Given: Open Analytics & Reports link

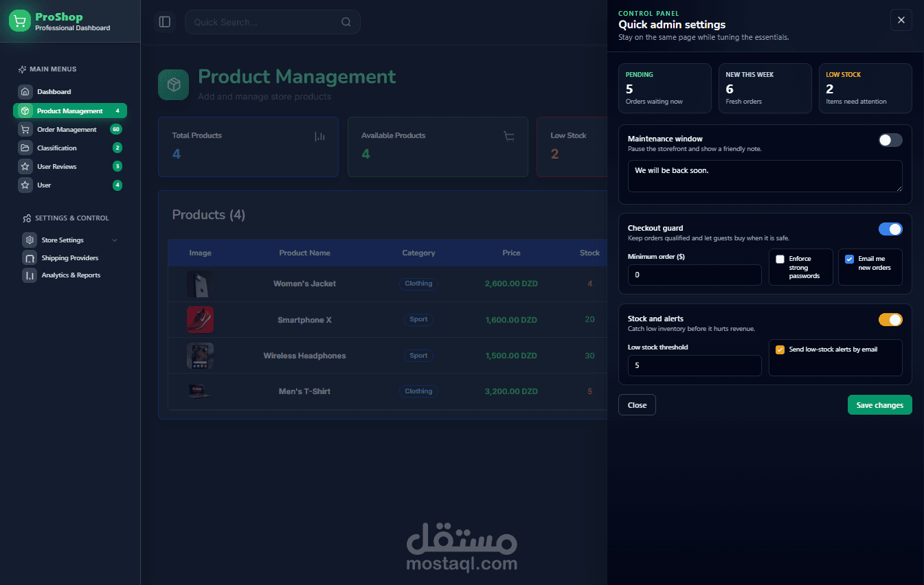Looking at the screenshot, I should point(70,275).
